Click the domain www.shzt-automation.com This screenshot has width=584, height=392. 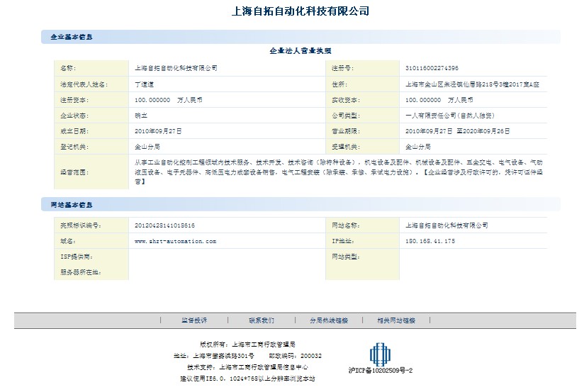pos(176,241)
